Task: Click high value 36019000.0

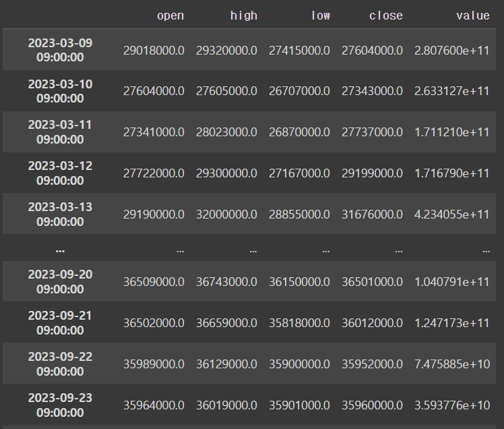Action: 226,405
